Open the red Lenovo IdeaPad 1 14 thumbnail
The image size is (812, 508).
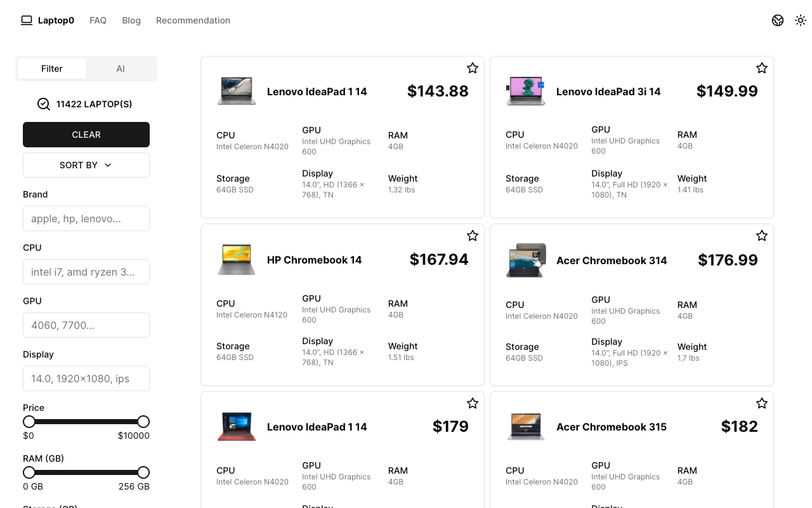tap(237, 427)
